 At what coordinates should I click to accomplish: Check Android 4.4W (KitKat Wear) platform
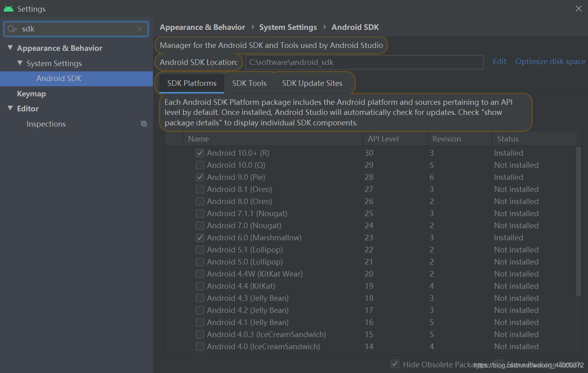tap(200, 274)
